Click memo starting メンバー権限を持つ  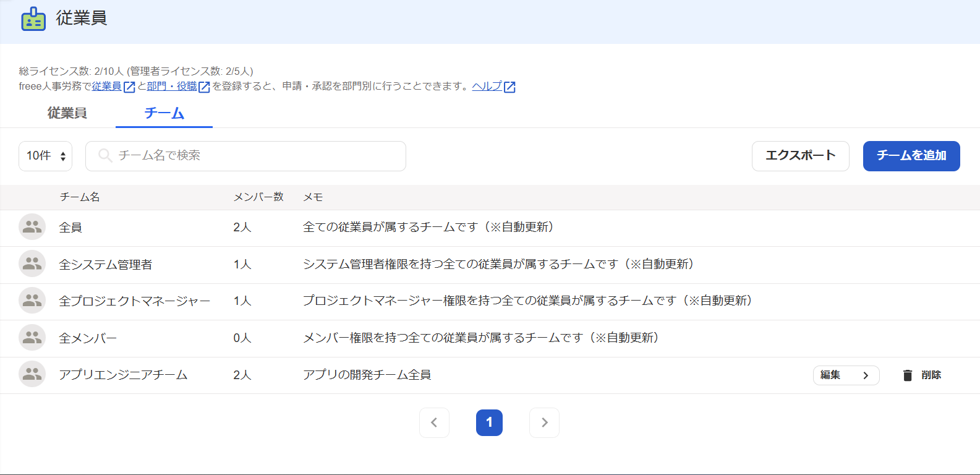481,338
